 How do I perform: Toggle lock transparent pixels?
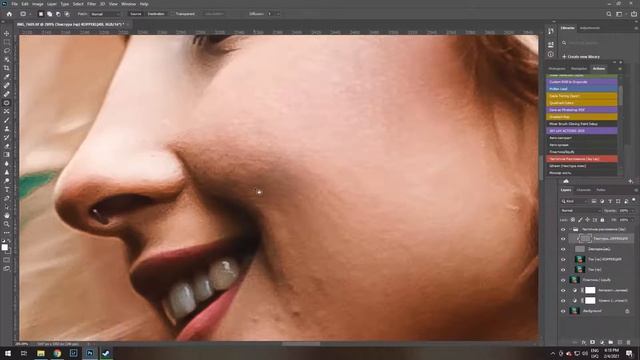coord(573,220)
